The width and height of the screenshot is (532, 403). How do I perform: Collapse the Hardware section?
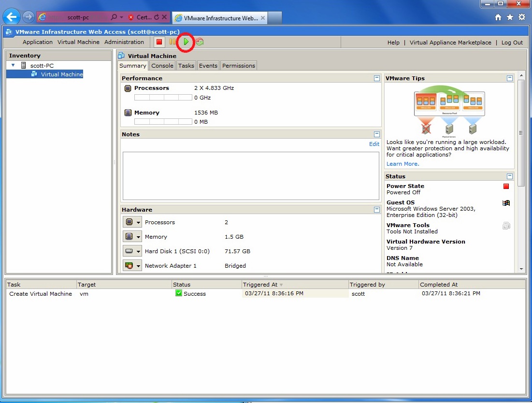(376, 210)
